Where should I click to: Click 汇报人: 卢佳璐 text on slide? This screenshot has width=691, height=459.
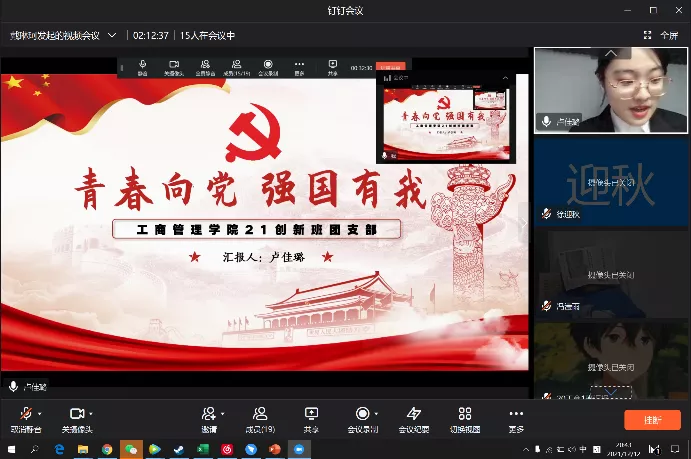tap(264, 257)
